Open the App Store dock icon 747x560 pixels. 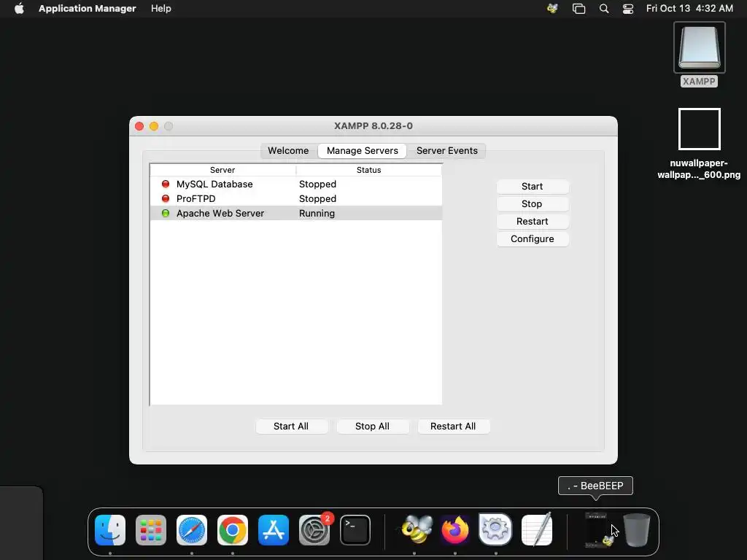(x=274, y=530)
